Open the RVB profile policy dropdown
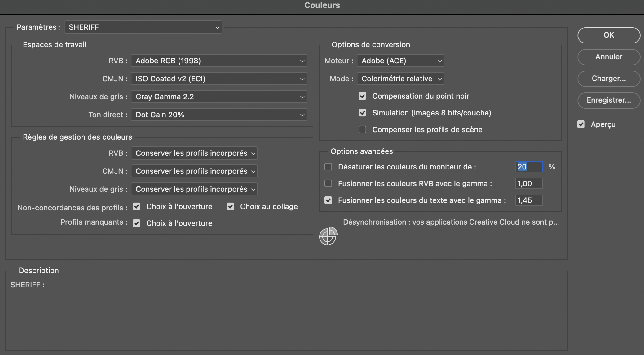Viewport: 644px width, 355px height. (194, 153)
